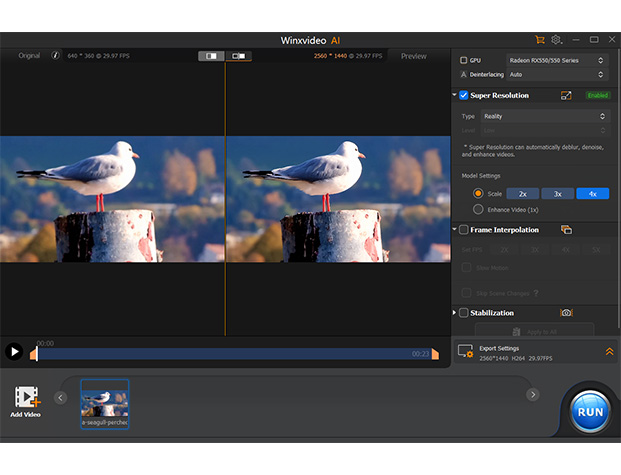Choose 4X frame interpolation FPS
Image resolution: width=621 pixels, height=475 pixels.
(566, 250)
